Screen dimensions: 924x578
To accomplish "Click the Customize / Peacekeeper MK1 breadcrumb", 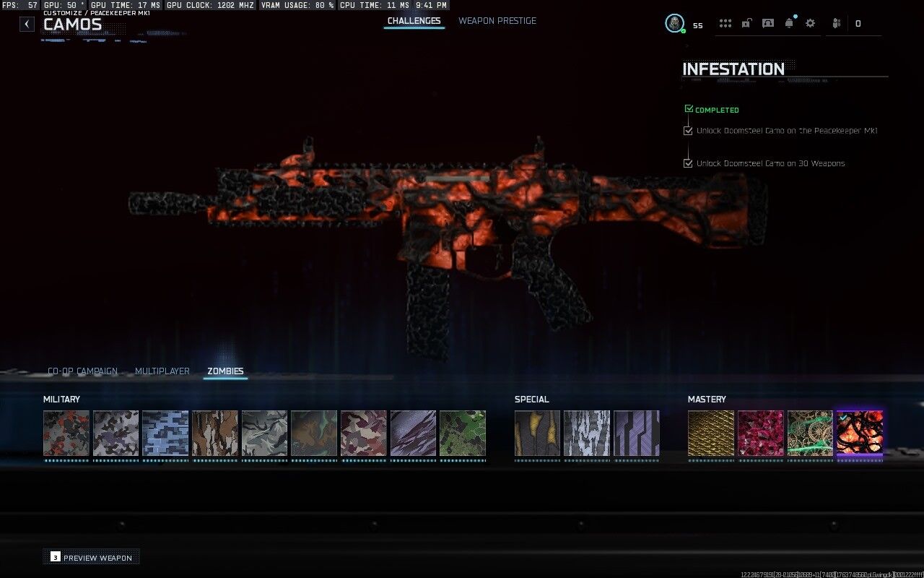I will point(97,13).
